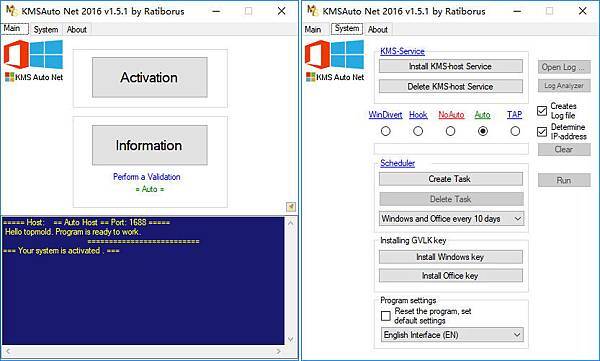The height and width of the screenshot is (361, 600).
Task: Click the Delete Task button
Action: [452, 199]
